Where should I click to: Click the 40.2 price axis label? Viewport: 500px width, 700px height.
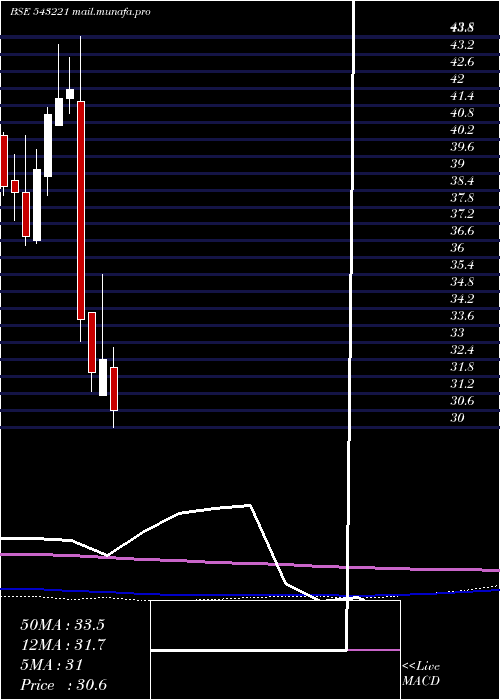pos(462,129)
